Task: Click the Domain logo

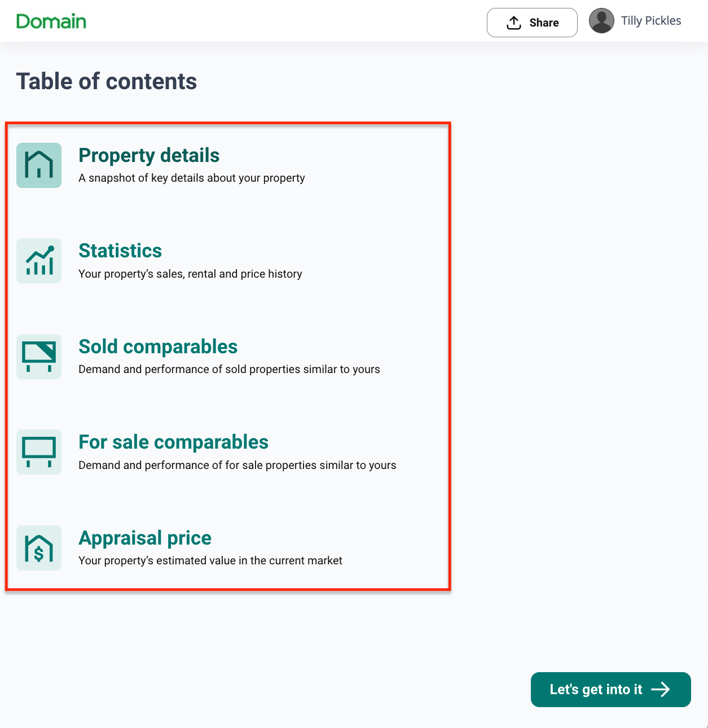Action: point(51,21)
